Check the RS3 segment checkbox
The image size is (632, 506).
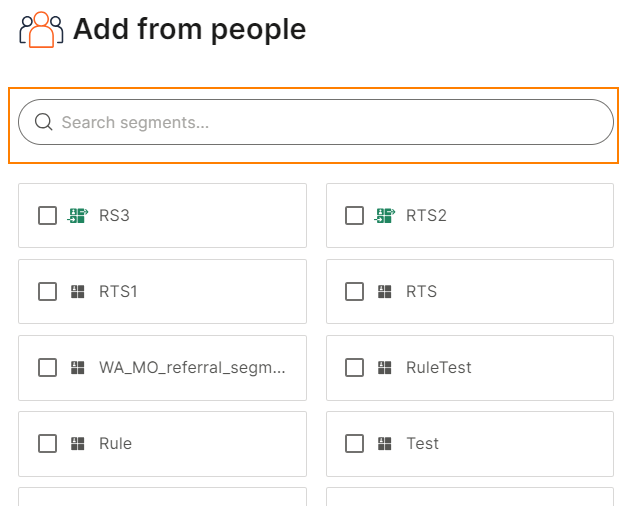click(47, 215)
